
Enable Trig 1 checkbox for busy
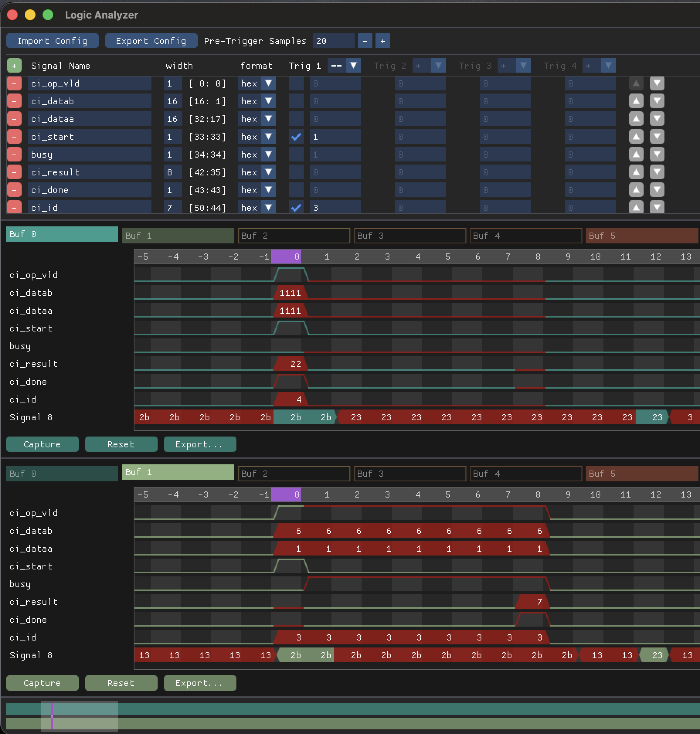[296, 155]
